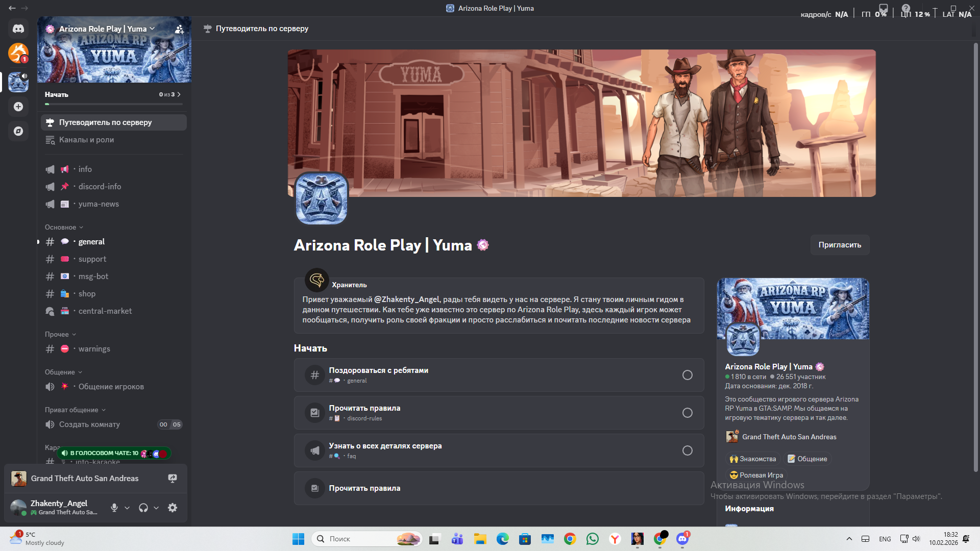Click the activity screen icon beside Grand Theft Auto
The width and height of the screenshot is (980, 551).
coord(173,479)
